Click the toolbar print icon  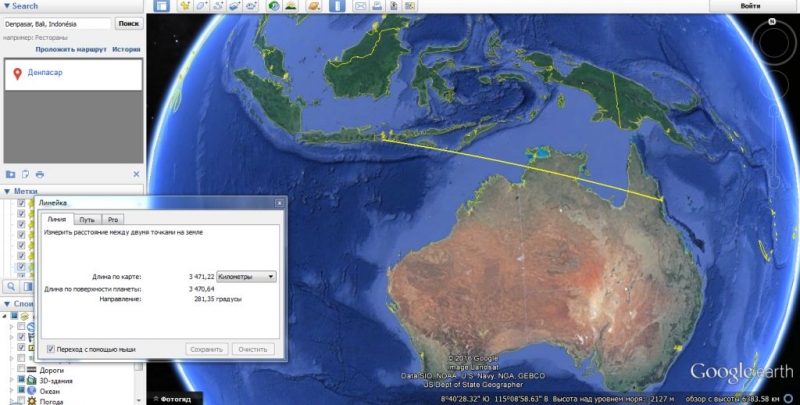pyautogui.click(x=377, y=6)
